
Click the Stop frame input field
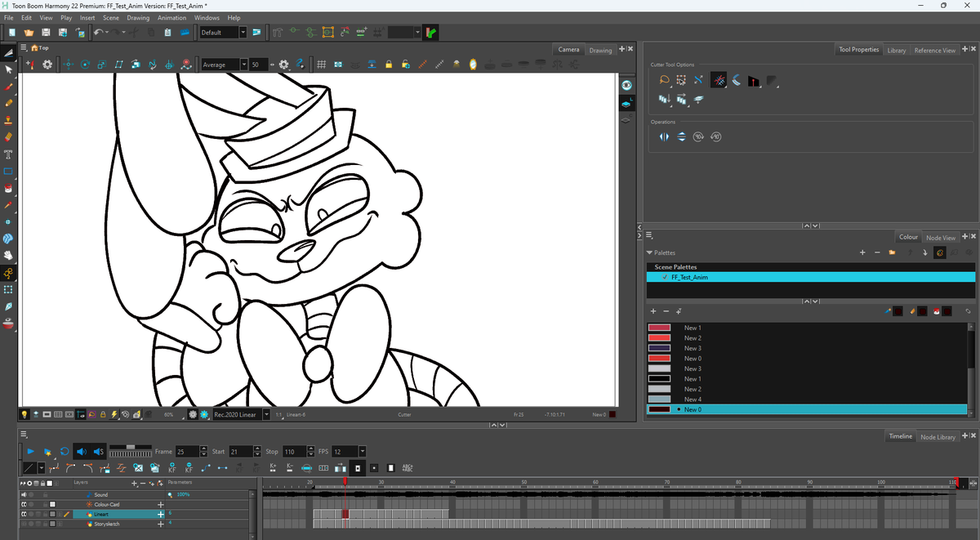click(295, 451)
